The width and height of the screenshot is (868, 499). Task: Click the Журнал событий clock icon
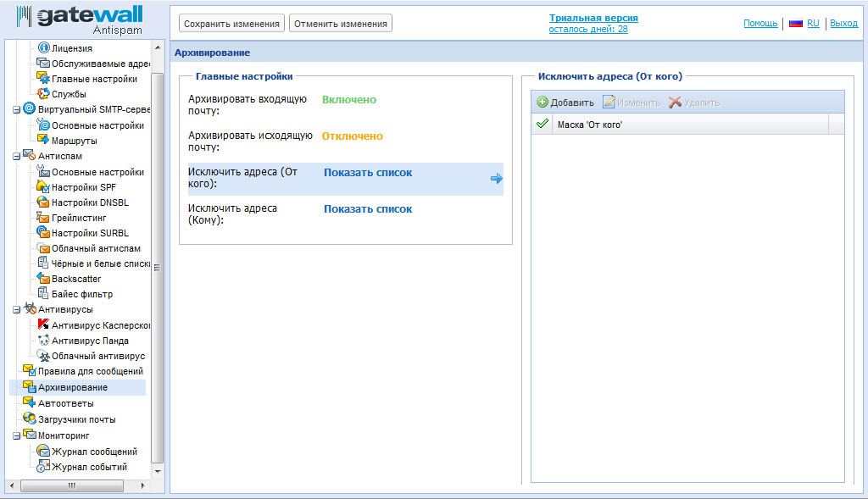(x=43, y=466)
